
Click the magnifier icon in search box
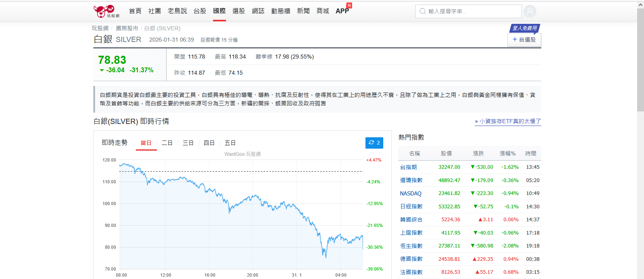point(422,11)
